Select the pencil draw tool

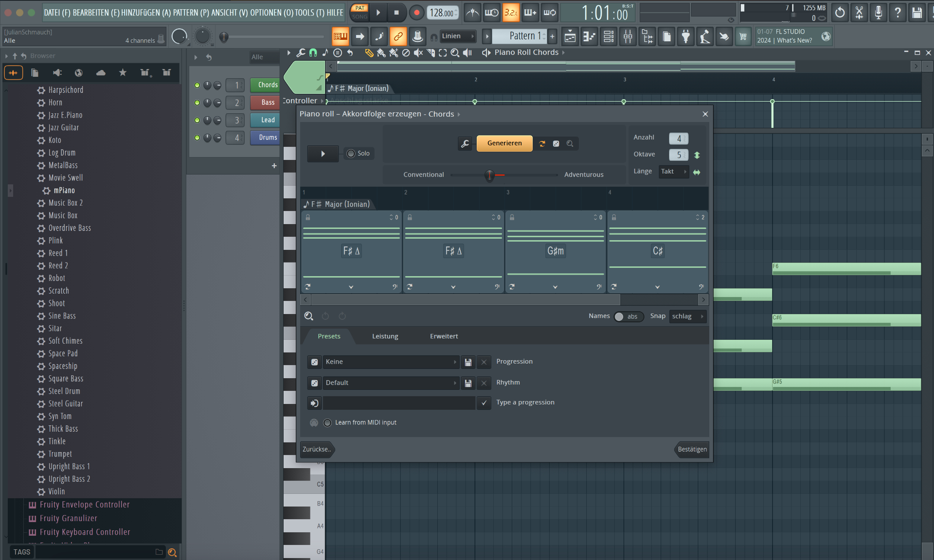pos(369,52)
